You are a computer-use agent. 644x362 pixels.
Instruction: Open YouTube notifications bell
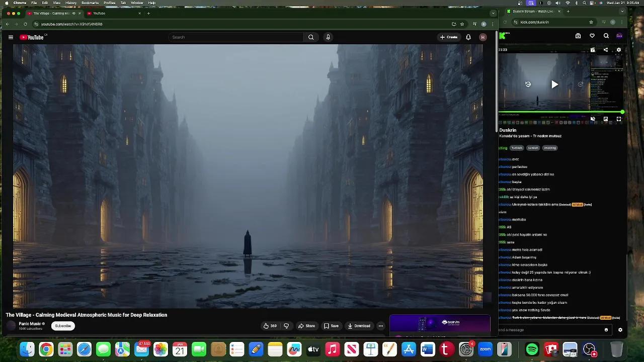(468, 37)
